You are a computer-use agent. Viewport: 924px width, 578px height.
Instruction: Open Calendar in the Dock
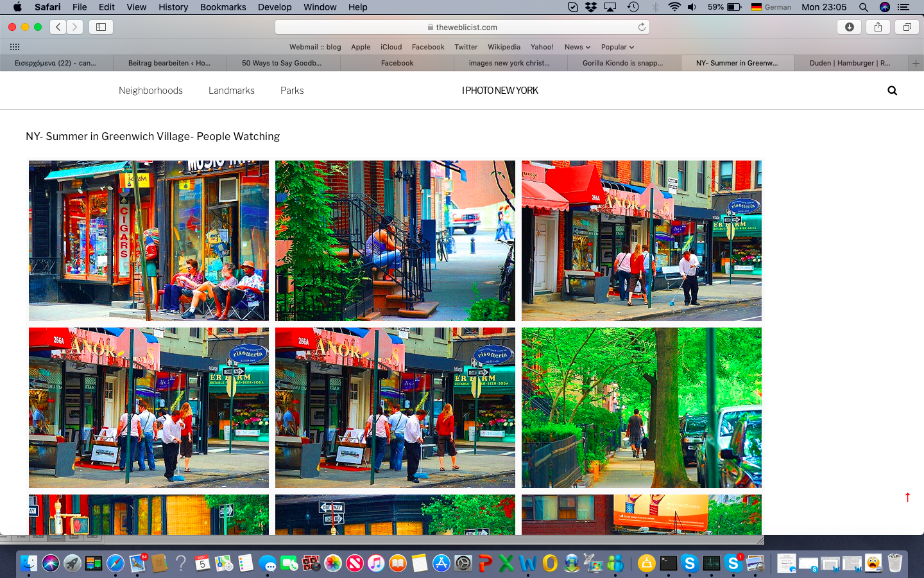pyautogui.click(x=202, y=563)
